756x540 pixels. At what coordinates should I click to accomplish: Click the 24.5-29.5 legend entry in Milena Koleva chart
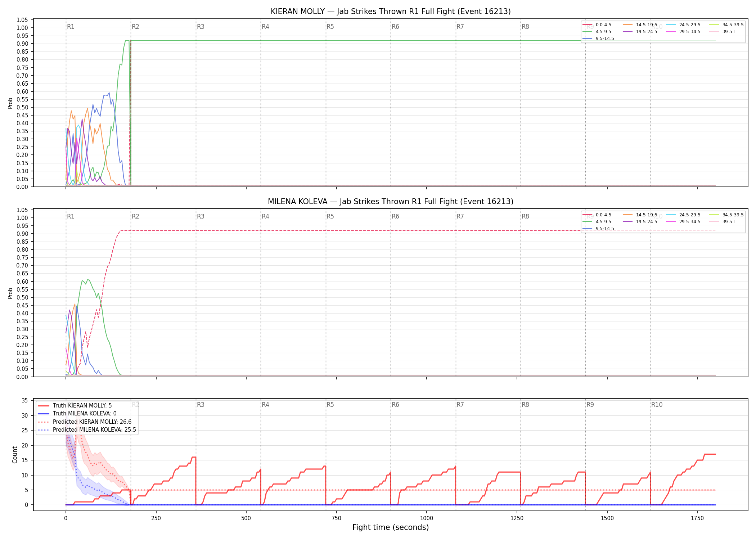[683, 215]
